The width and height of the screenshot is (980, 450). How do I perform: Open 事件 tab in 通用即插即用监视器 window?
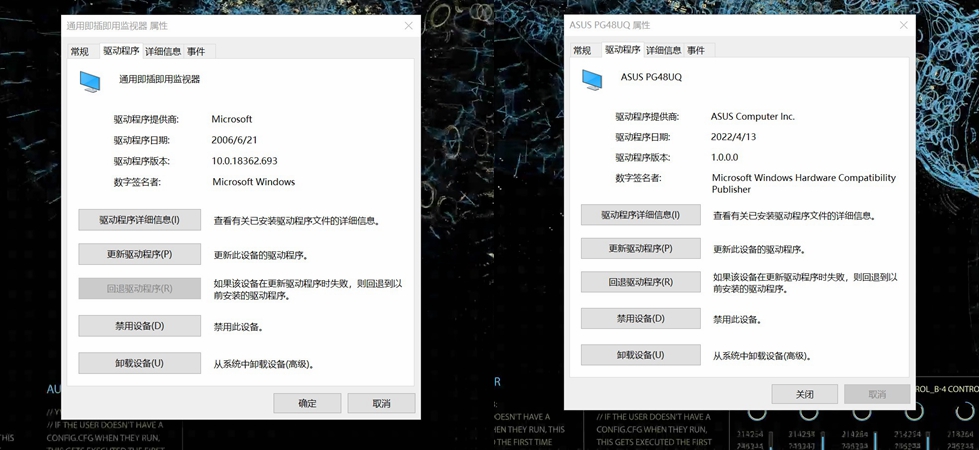pos(196,51)
